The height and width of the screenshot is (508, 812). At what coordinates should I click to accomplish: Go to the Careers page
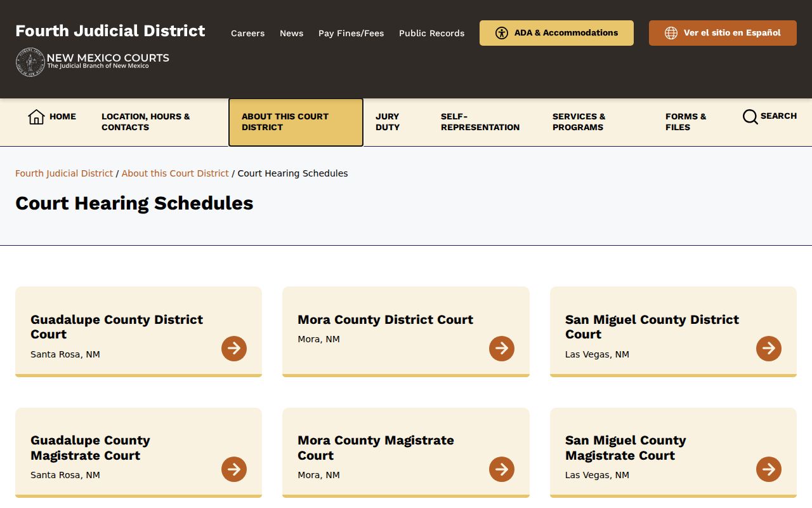[x=248, y=33]
